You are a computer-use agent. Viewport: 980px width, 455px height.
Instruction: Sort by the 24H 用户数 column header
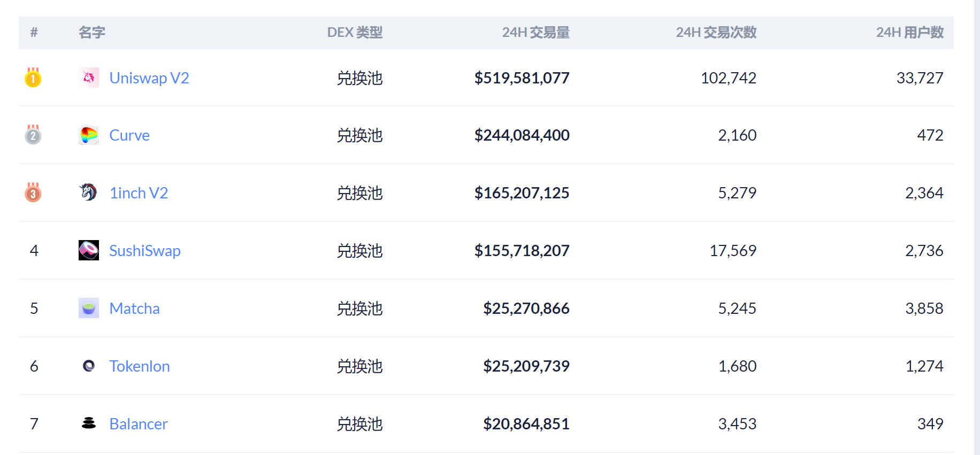pos(910,33)
